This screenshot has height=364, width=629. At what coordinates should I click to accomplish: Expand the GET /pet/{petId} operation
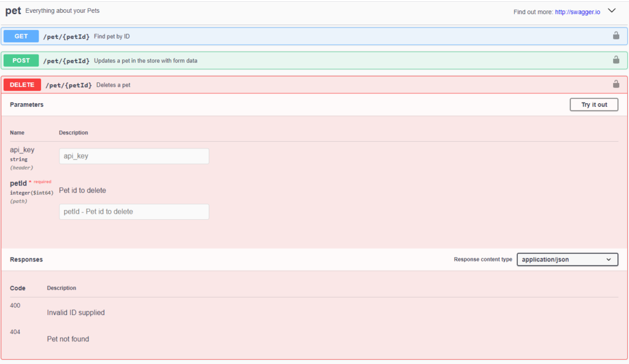pyautogui.click(x=67, y=36)
